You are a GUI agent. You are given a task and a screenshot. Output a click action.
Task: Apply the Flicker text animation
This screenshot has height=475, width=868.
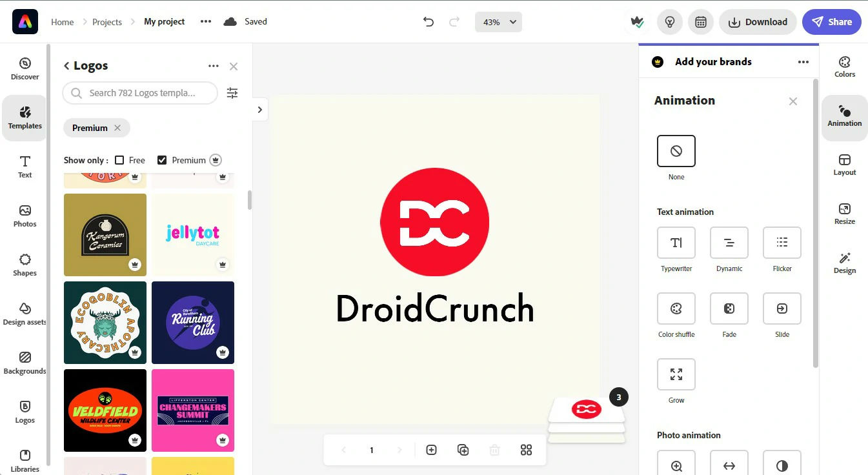[x=782, y=243]
